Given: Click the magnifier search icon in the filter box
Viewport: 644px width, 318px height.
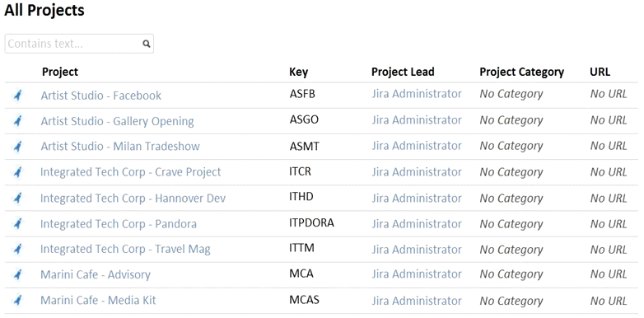Looking at the screenshot, I should (147, 44).
